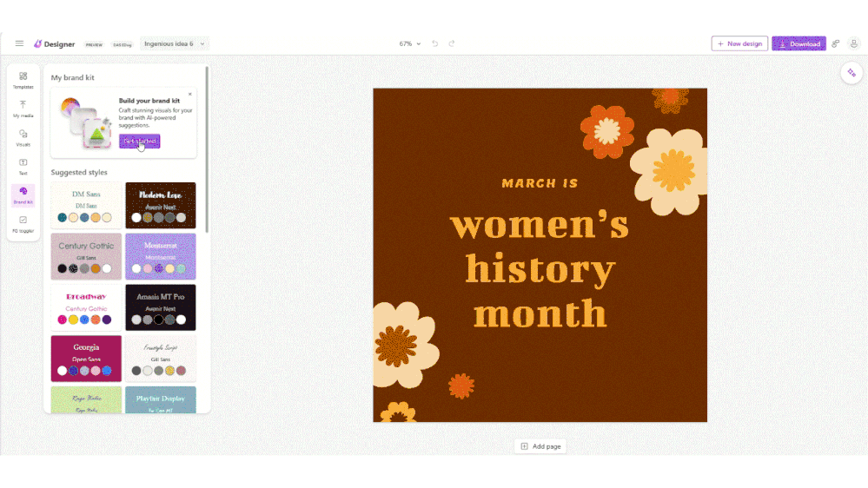Click the 'My brand kit' heading

coord(72,77)
